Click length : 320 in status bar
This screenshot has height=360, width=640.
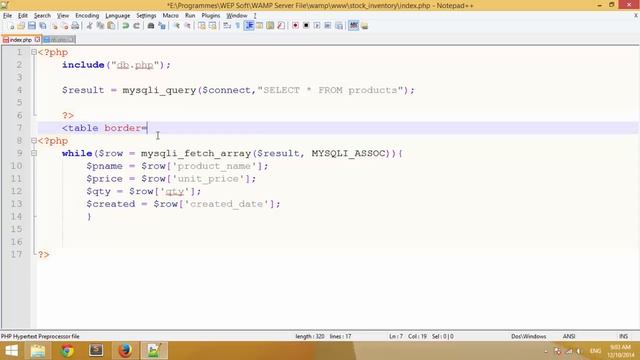pyautogui.click(x=310, y=336)
